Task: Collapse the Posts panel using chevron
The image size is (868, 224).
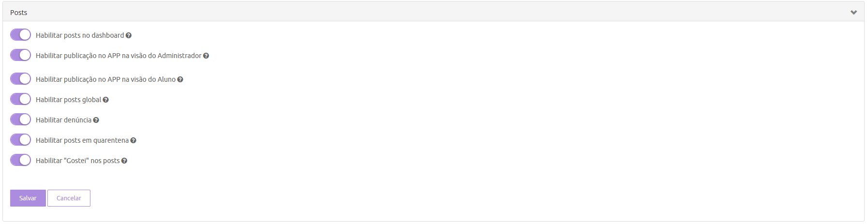Action: pyautogui.click(x=853, y=13)
